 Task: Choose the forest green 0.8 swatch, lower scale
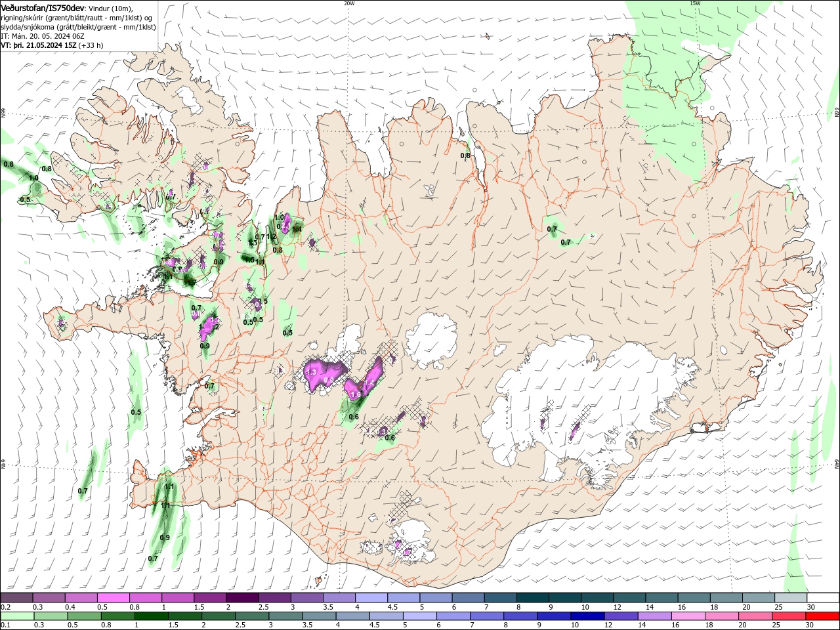coord(117,616)
